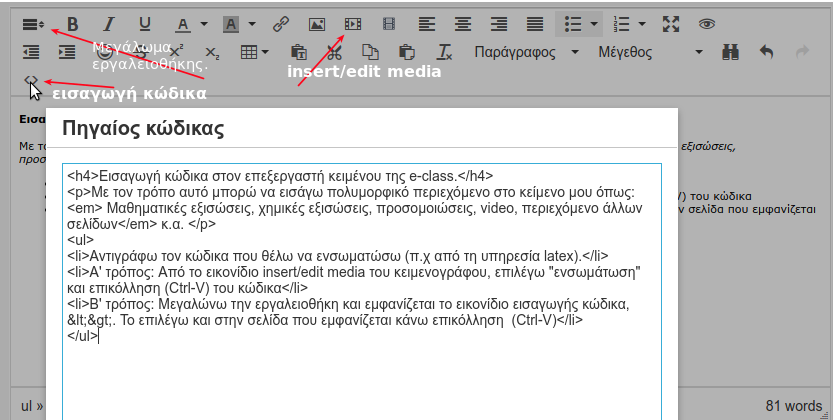Open bullet list style dropdown arrow
This screenshot has width=834, height=420.
pos(594,24)
